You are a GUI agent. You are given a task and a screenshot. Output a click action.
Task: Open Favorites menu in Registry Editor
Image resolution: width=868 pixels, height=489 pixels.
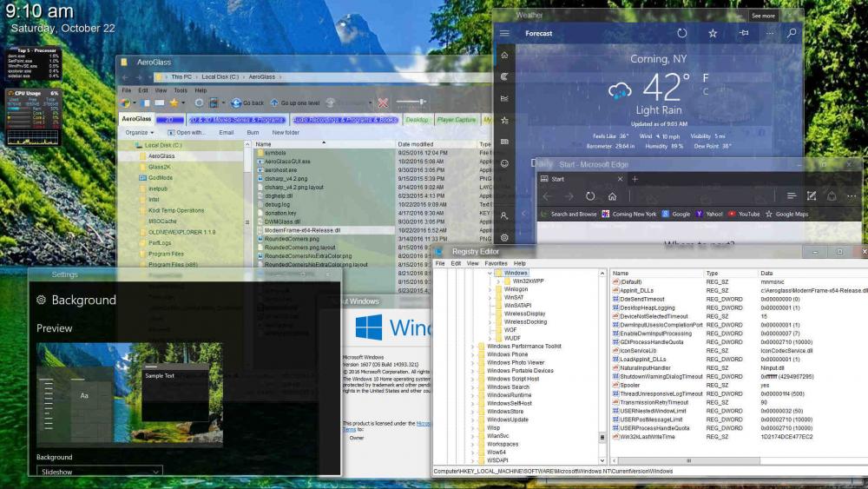tap(496, 263)
